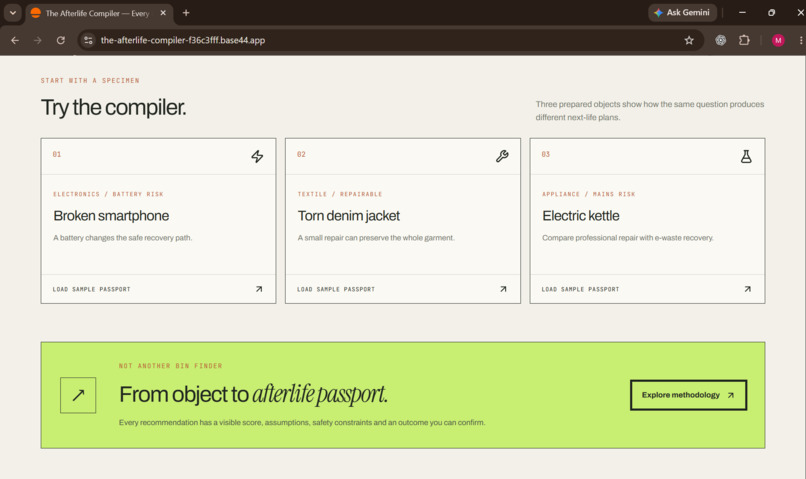
Task: Click the Ask Gemini button
Action: pos(682,13)
